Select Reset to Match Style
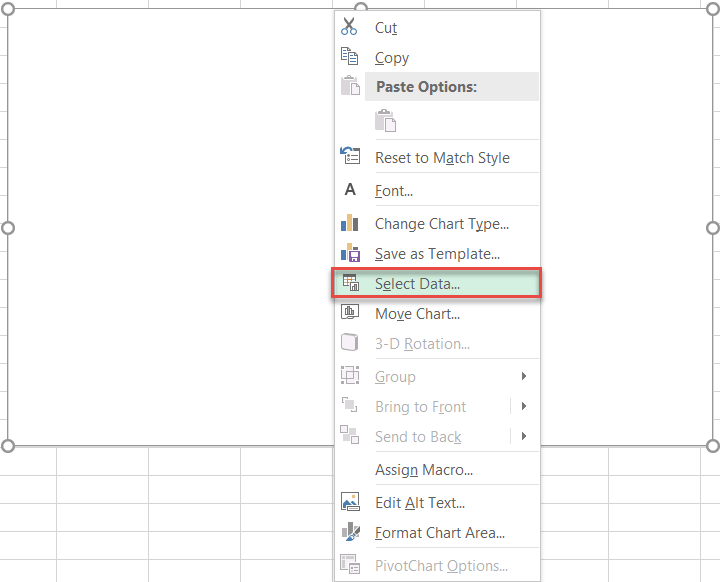Screen dimensions: 720x582 point(437,158)
